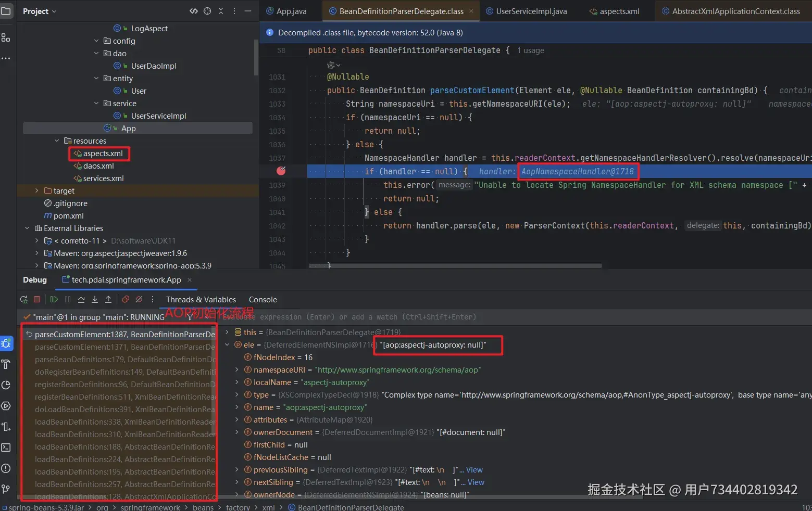812x511 pixels.
Task: Stop the debug session
Action: point(37,299)
